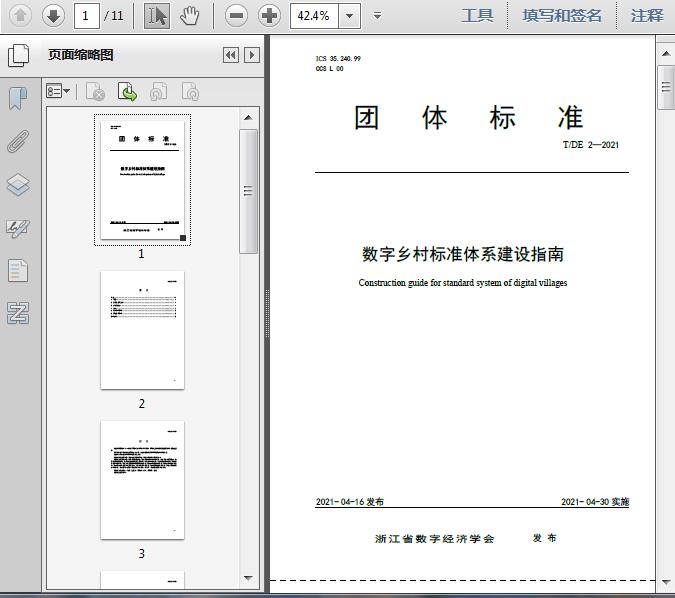Select page 3 thumbnail
The width and height of the screenshot is (675, 598).
coord(142,480)
